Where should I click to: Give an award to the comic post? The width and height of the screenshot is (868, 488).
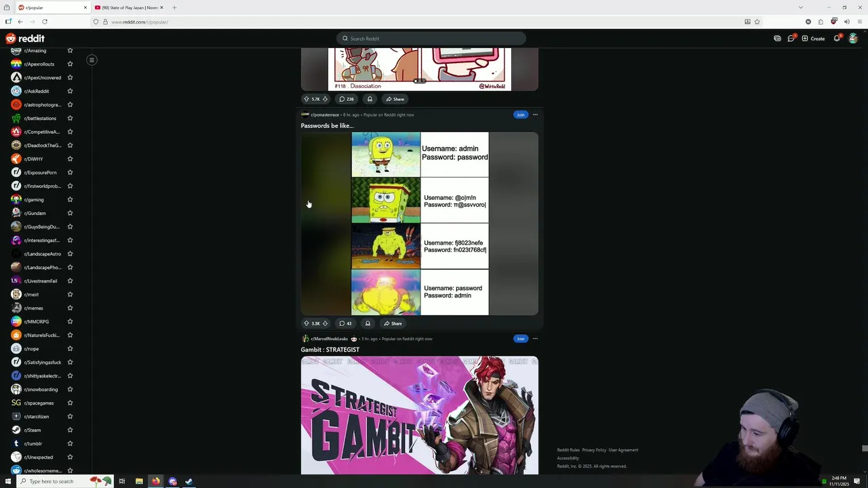[370, 99]
